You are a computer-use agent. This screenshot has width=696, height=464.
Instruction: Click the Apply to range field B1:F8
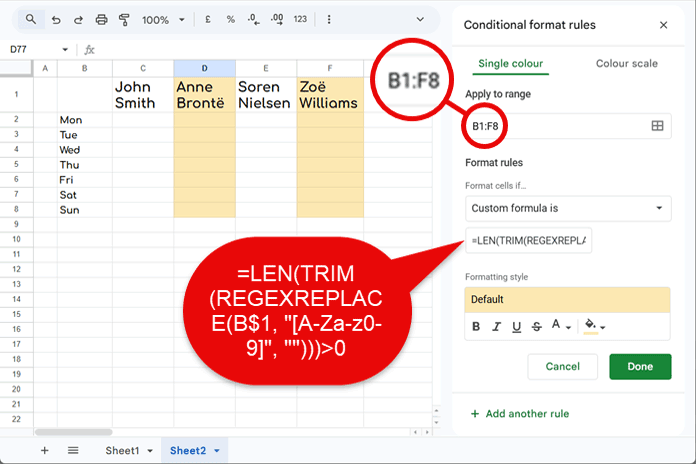(x=568, y=126)
